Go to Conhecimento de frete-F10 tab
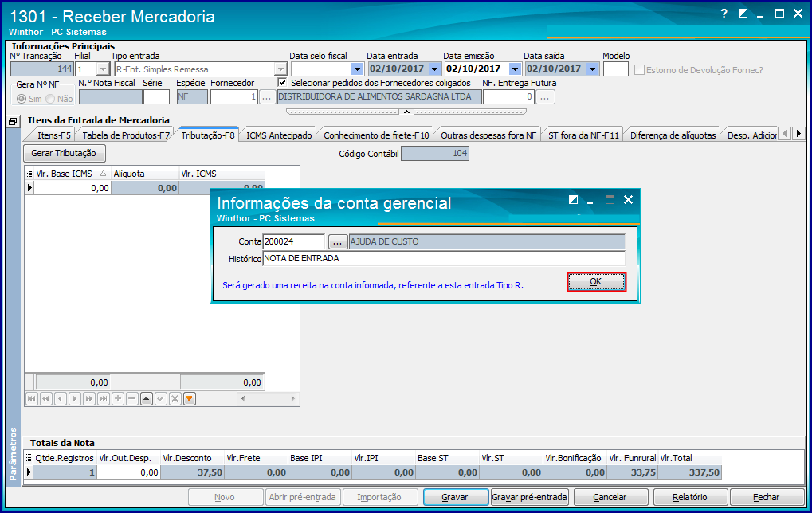The width and height of the screenshot is (812, 513). (x=376, y=135)
